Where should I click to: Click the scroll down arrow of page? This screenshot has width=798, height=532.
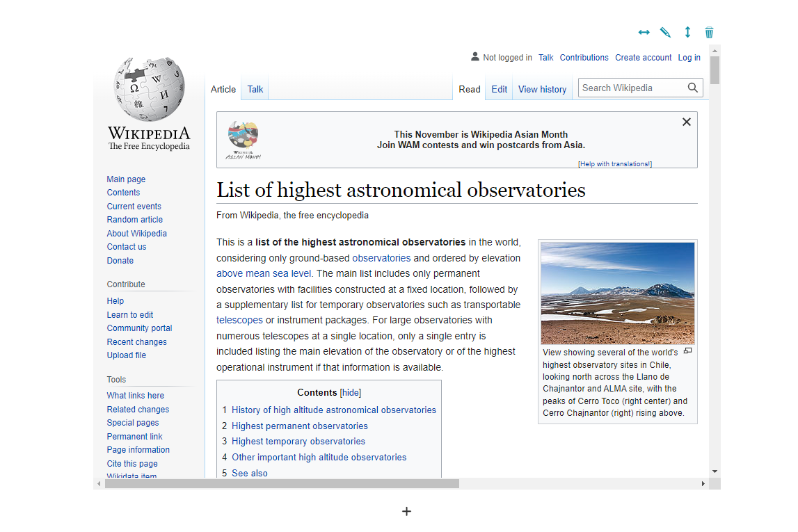pyautogui.click(x=715, y=471)
